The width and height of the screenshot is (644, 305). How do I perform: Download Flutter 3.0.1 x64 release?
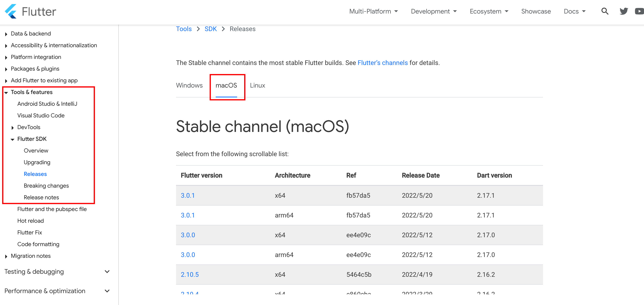(188, 195)
